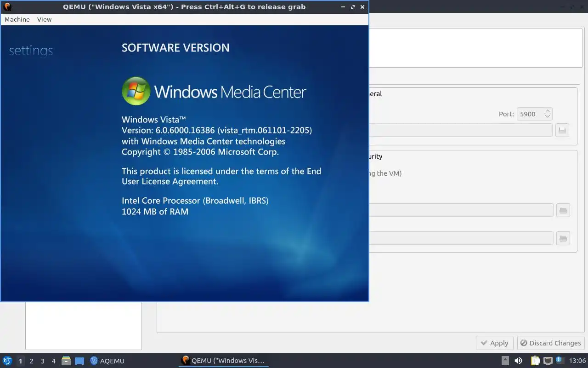Image resolution: width=588 pixels, height=368 pixels.
Task: Click the bottom browse folder icon in AQEMU
Action: (x=563, y=238)
